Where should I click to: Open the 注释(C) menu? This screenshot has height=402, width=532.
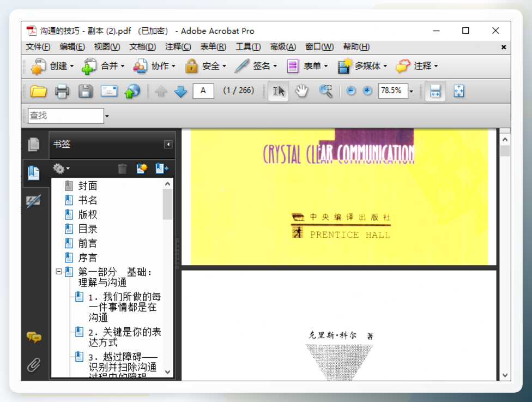[178, 47]
